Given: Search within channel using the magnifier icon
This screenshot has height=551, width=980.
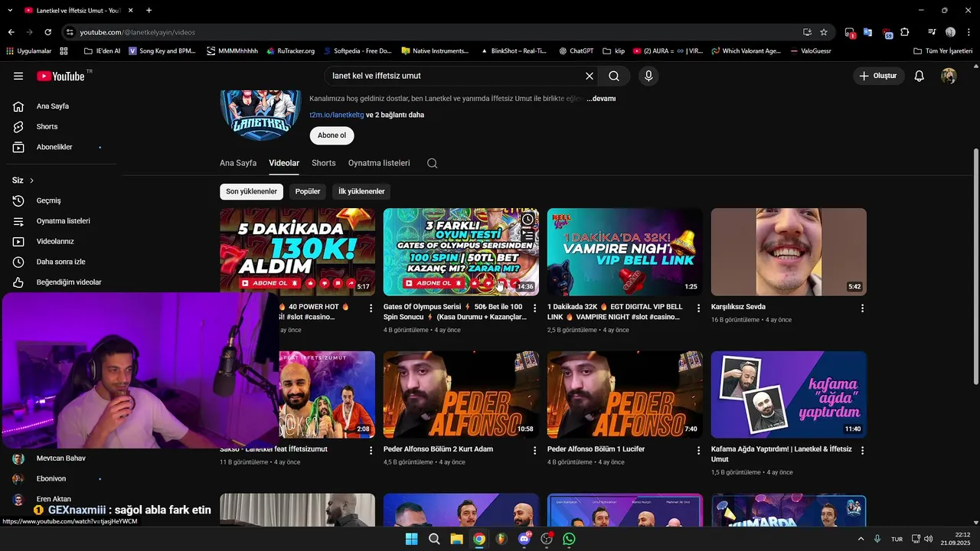Looking at the screenshot, I should pyautogui.click(x=433, y=163).
